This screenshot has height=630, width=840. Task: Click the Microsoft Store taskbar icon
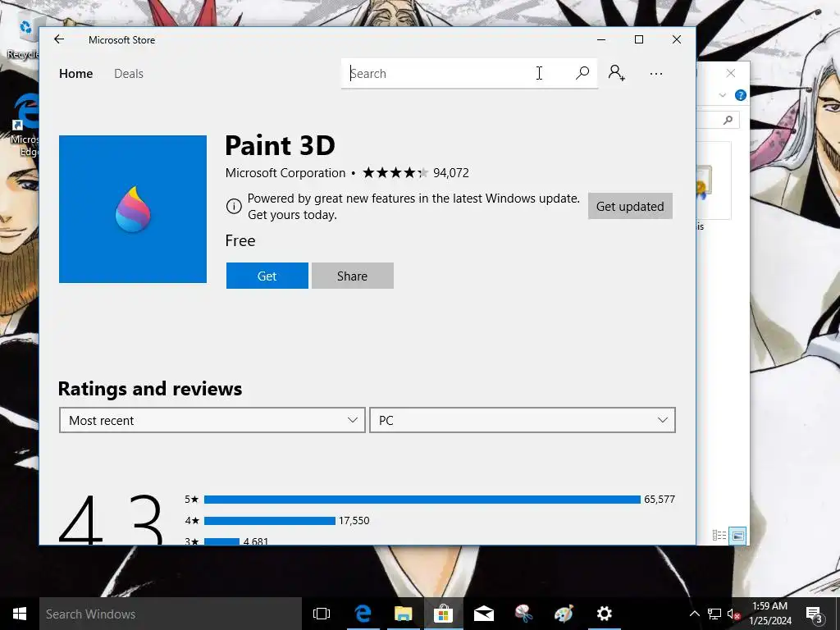(444, 614)
